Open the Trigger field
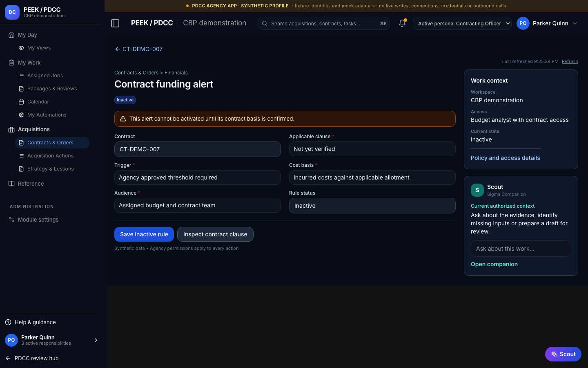The width and height of the screenshot is (588, 368). coord(198,177)
